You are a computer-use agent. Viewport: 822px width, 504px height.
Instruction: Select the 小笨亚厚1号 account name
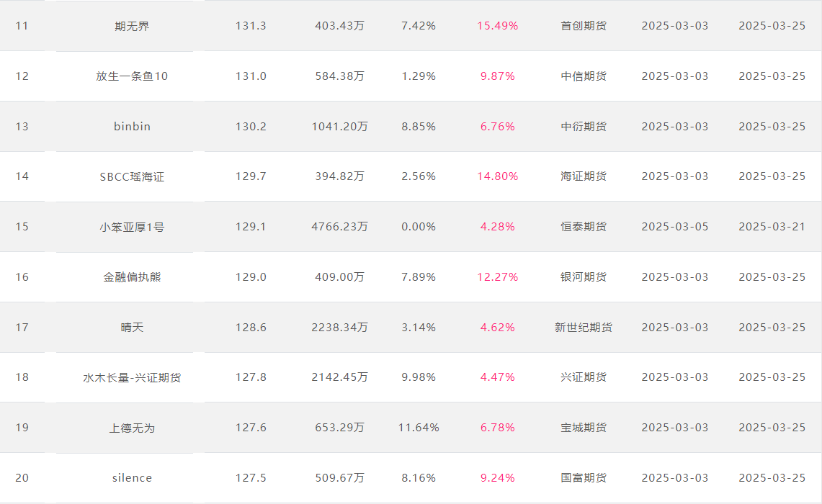click(x=132, y=227)
